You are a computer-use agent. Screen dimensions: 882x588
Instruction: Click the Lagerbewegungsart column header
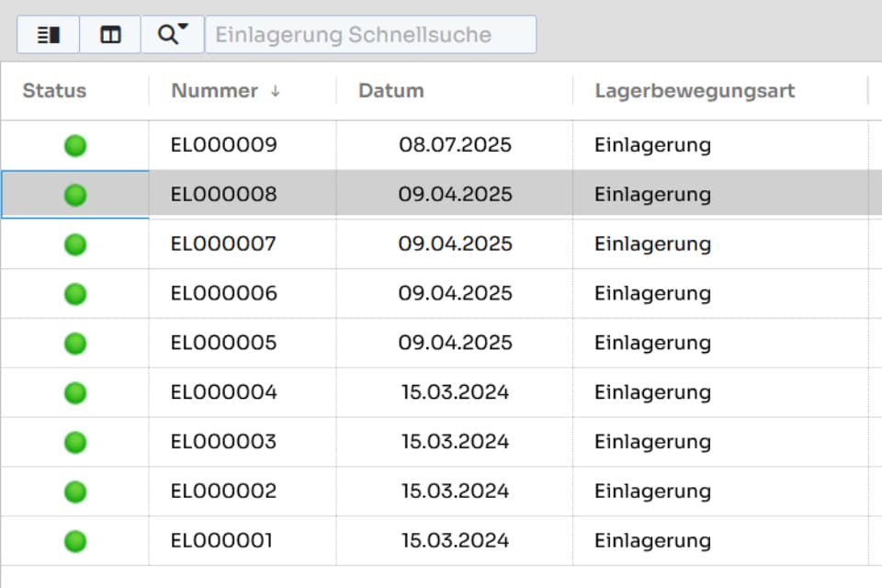[x=695, y=91]
